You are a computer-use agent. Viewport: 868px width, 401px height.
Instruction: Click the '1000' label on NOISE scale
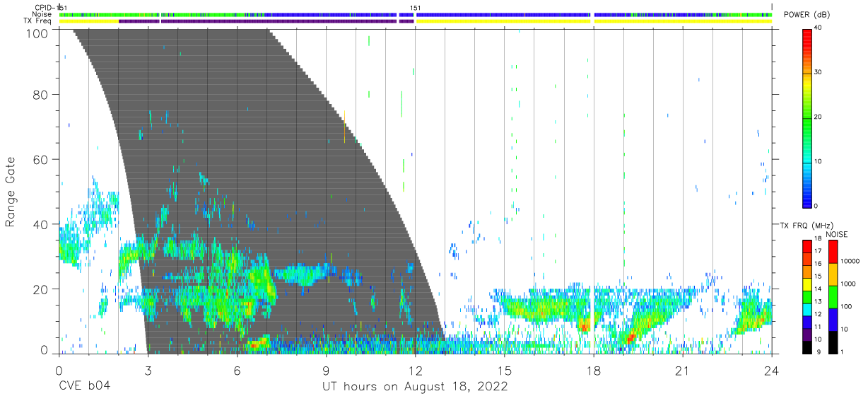[848, 284]
